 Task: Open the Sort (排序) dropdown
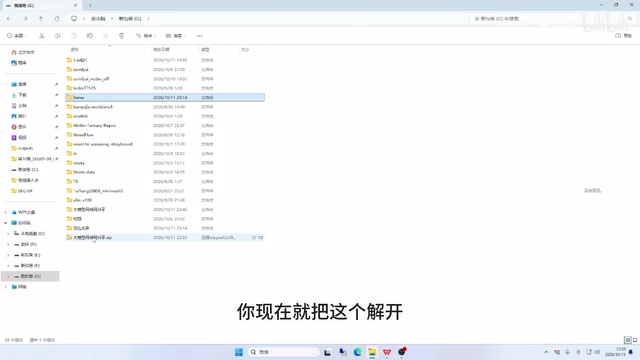(146, 36)
